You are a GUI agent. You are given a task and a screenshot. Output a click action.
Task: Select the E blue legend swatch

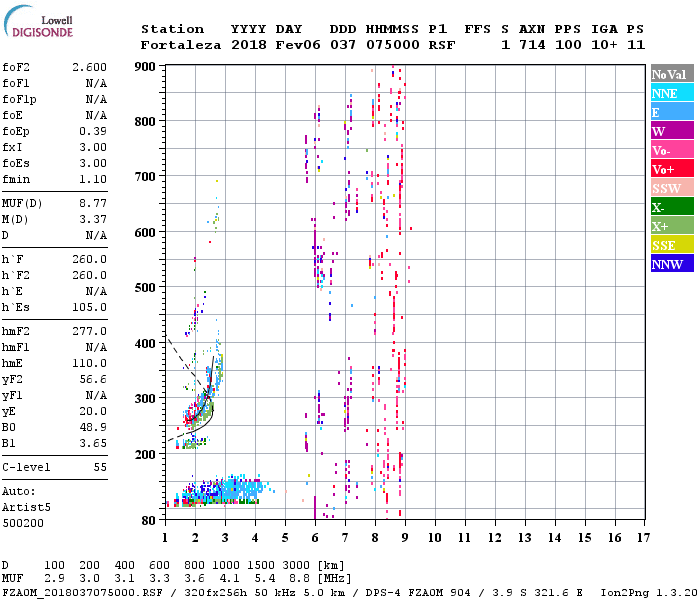point(672,112)
